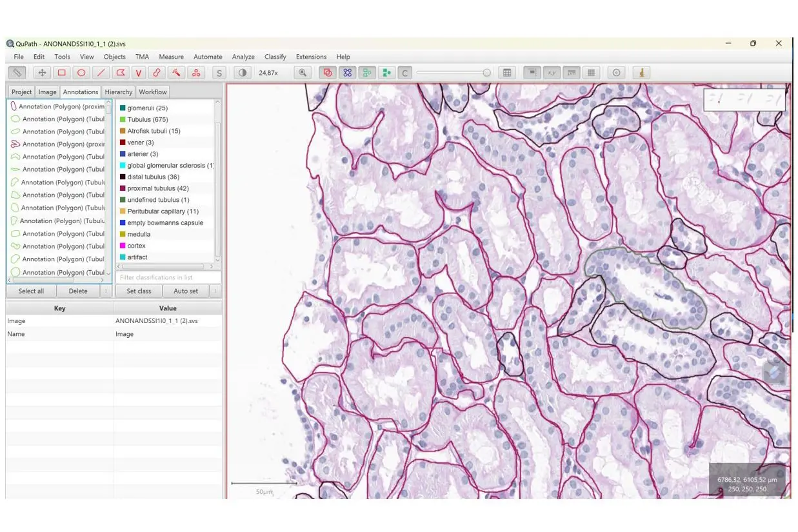Select the Move tool
Image resolution: width=798 pixels, height=532 pixels.
point(42,73)
